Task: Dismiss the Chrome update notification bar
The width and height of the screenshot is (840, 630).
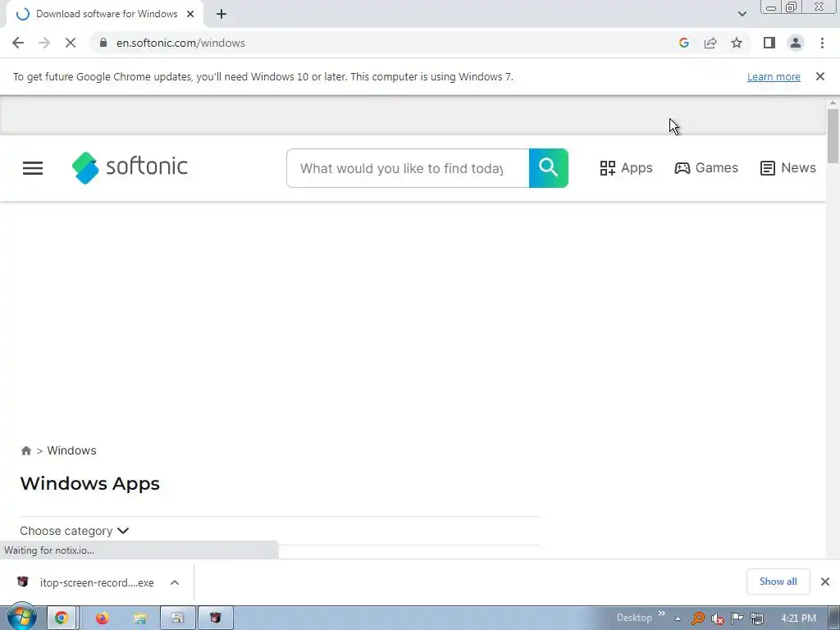Action: point(819,76)
